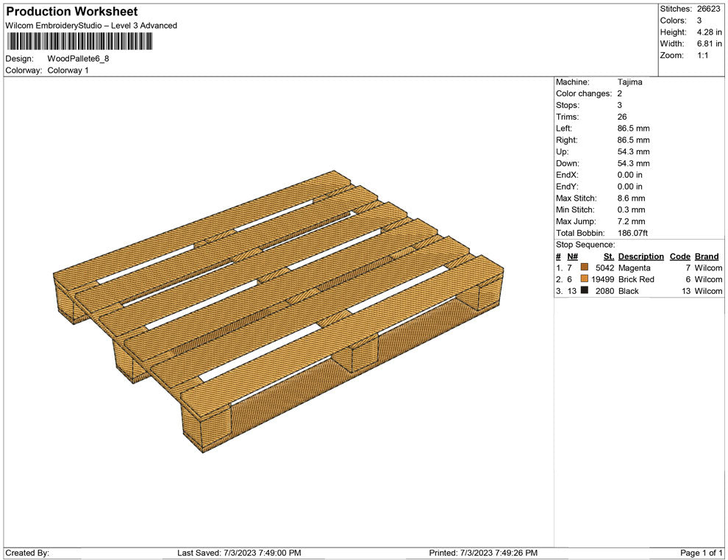Click the Stop Sequence header

[585, 244]
